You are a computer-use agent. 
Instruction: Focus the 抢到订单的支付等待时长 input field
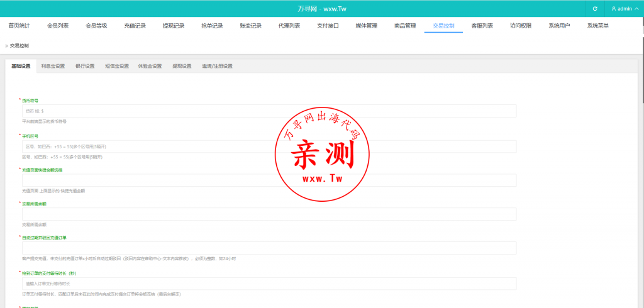(269, 283)
